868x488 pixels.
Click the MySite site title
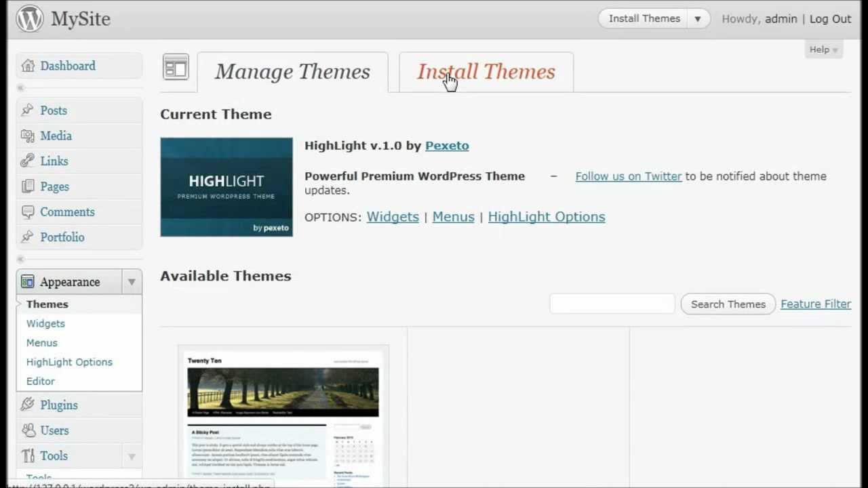click(81, 19)
